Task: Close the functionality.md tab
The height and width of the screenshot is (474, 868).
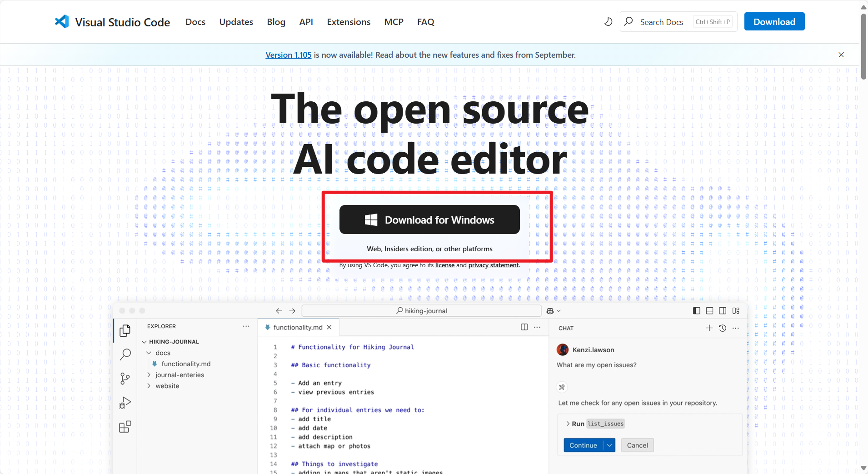Action: pyautogui.click(x=329, y=327)
